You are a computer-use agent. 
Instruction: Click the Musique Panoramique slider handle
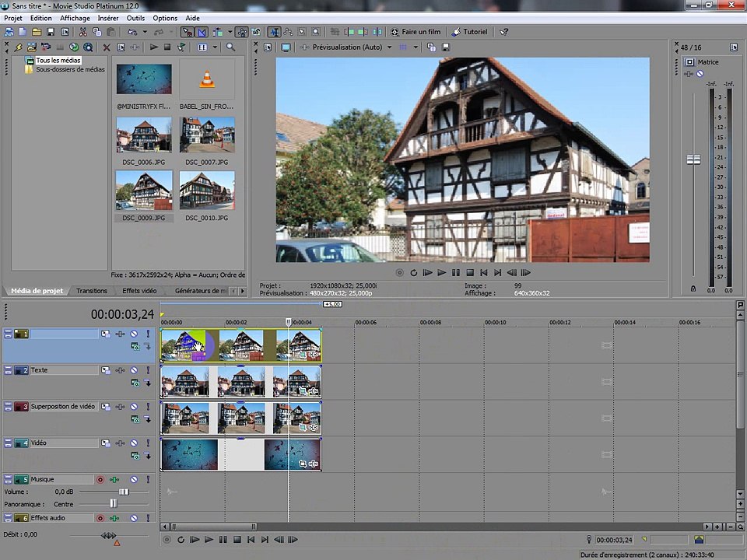coord(114,503)
